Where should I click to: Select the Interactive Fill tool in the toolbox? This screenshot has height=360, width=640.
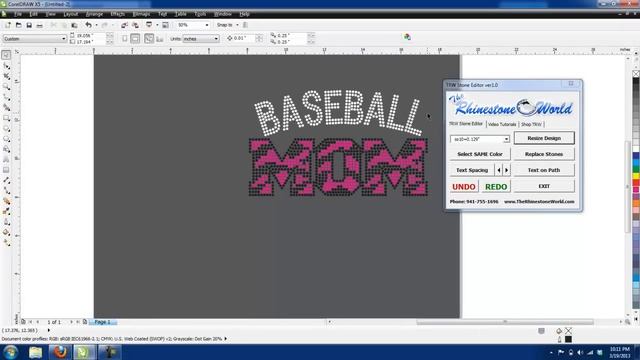(6, 242)
